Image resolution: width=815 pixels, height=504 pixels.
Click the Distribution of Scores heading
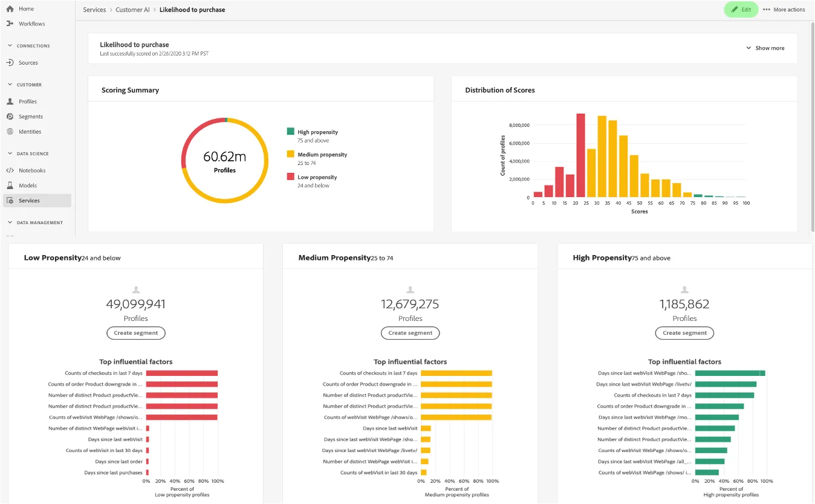point(500,90)
